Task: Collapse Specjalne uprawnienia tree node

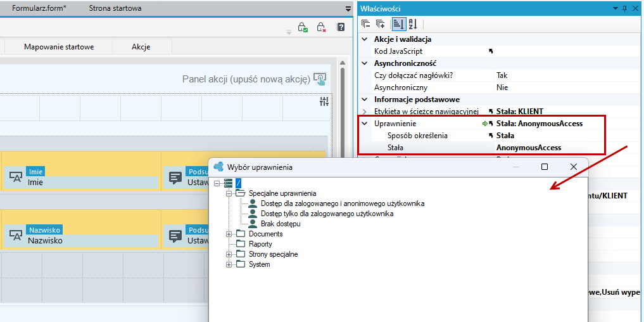Action: point(229,193)
